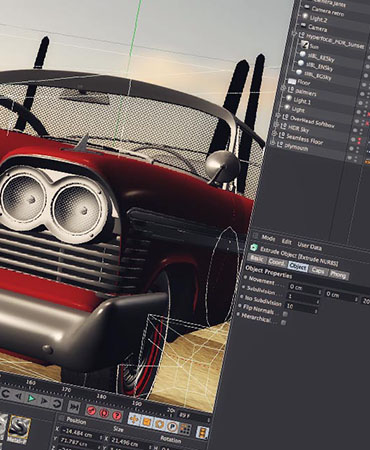Go to end of animation button

click(74, 406)
